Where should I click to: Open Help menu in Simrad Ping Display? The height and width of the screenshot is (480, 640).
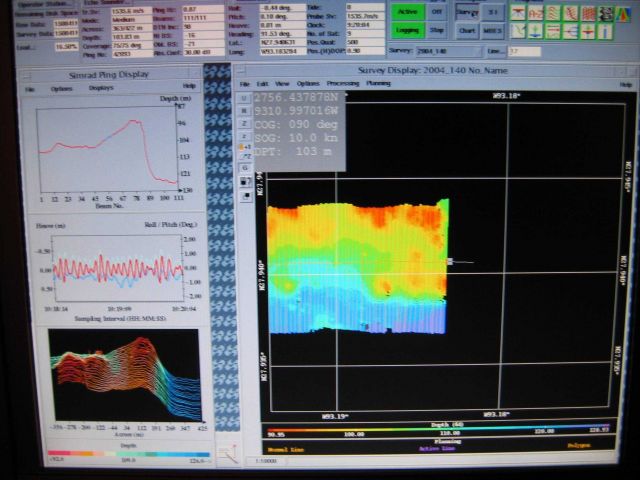[x=189, y=86]
